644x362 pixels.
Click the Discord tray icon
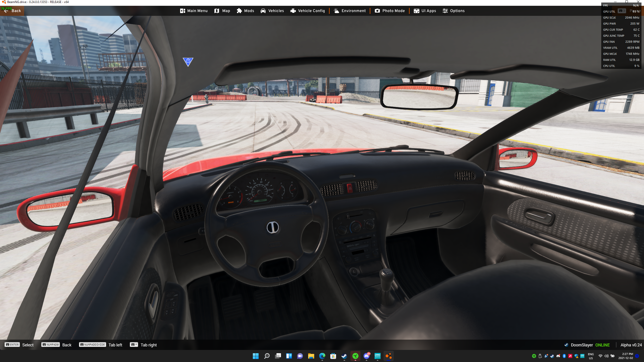pos(558,356)
